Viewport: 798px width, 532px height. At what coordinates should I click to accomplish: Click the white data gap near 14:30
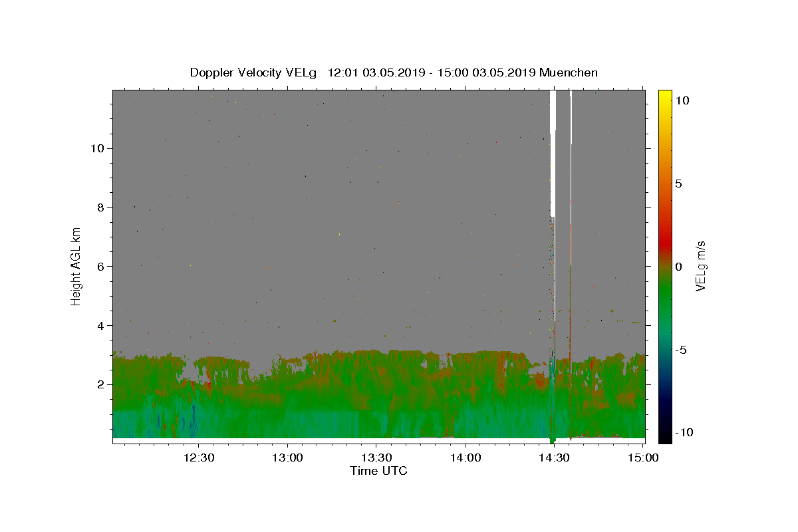(553, 153)
